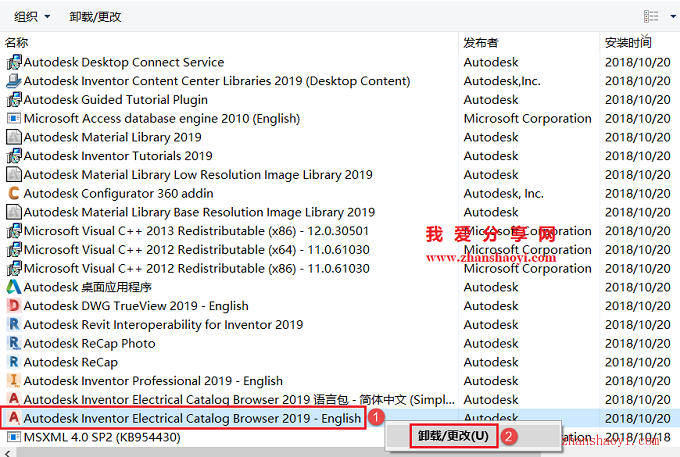Select Microsoft Access database engine 2010 entry

tap(162, 118)
